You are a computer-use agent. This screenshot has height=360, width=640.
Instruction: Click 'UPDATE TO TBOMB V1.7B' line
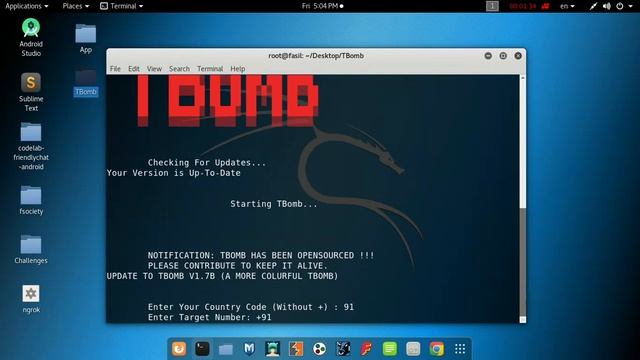click(222, 276)
